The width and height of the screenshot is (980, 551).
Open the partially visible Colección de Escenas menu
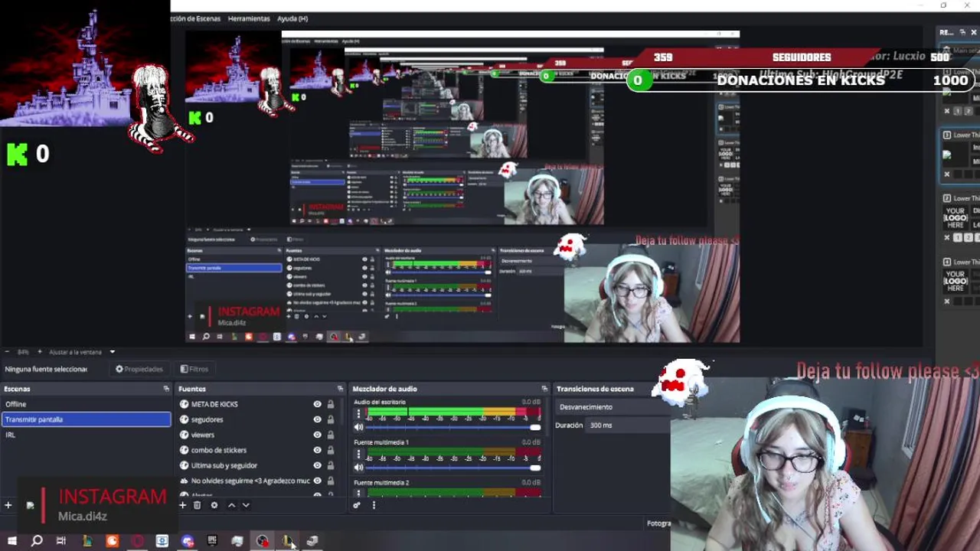pos(195,18)
